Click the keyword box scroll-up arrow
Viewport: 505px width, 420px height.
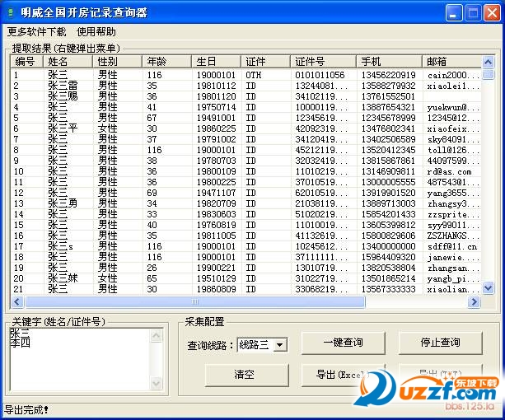click(x=157, y=336)
